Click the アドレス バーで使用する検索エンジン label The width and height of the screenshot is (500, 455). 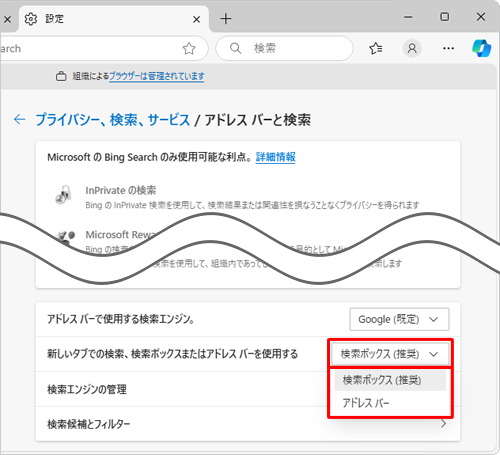(x=121, y=319)
